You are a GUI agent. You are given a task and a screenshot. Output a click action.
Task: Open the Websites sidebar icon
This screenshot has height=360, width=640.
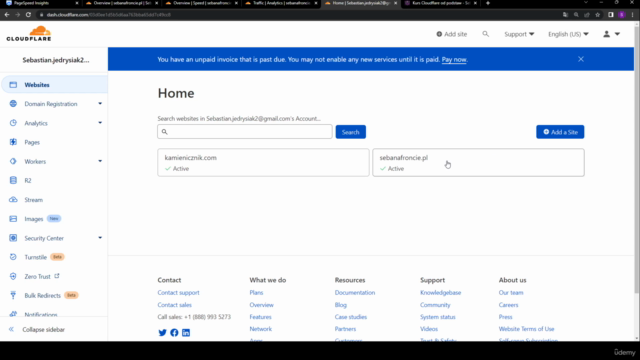[x=13, y=85]
